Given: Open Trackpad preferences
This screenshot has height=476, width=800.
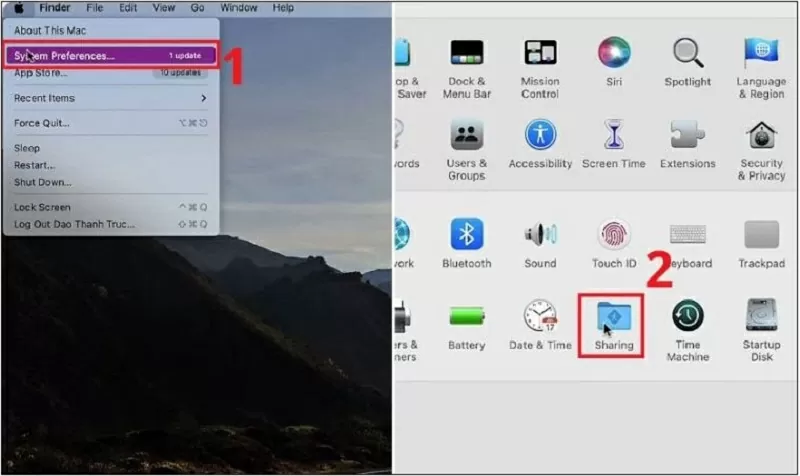Looking at the screenshot, I should (x=761, y=243).
